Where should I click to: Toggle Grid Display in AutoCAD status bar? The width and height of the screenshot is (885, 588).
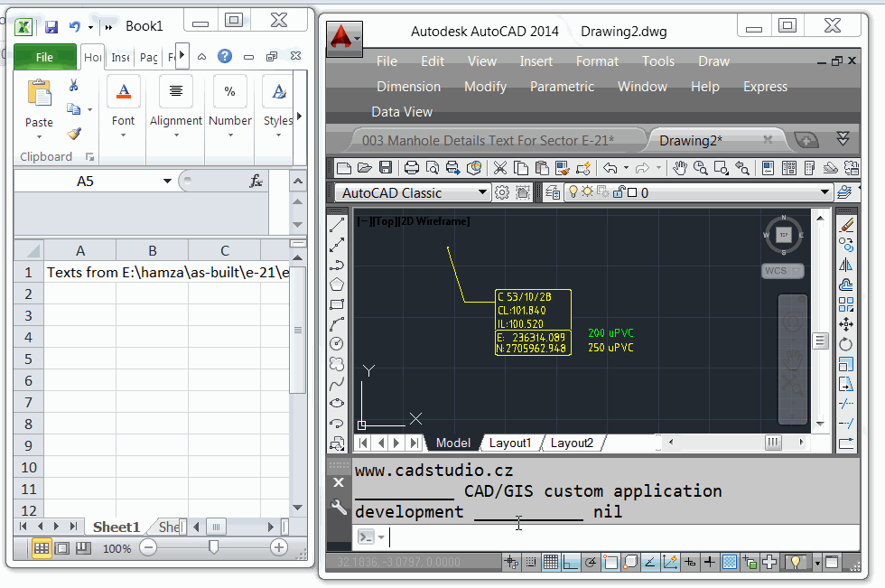551,562
